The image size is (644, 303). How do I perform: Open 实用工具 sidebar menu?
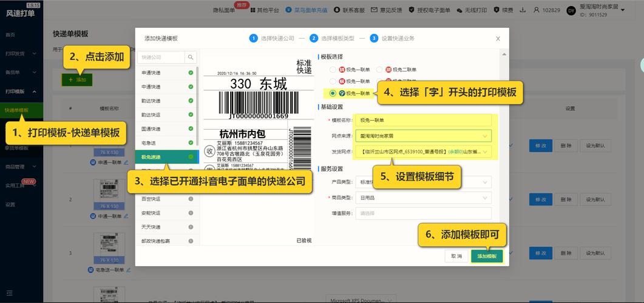click(21, 185)
